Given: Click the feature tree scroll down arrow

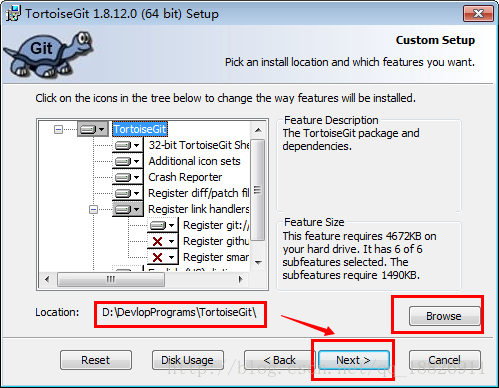Looking at the screenshot, I should [x=258, y=263].
